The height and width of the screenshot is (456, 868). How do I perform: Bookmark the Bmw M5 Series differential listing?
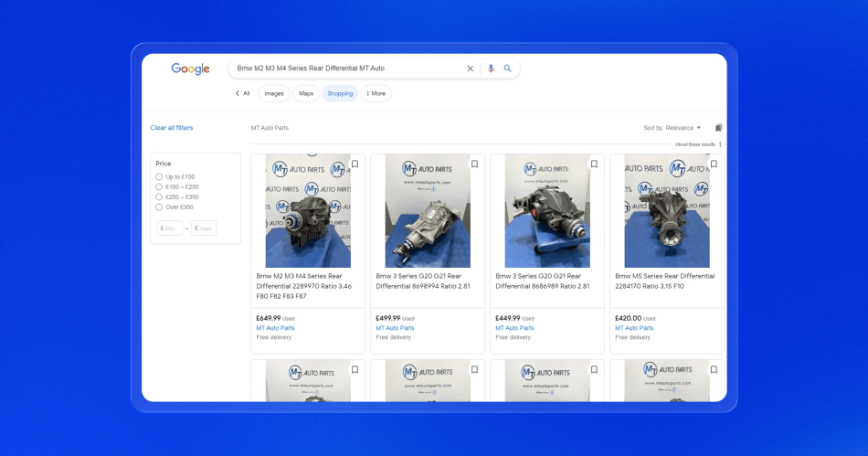[714, 164]
